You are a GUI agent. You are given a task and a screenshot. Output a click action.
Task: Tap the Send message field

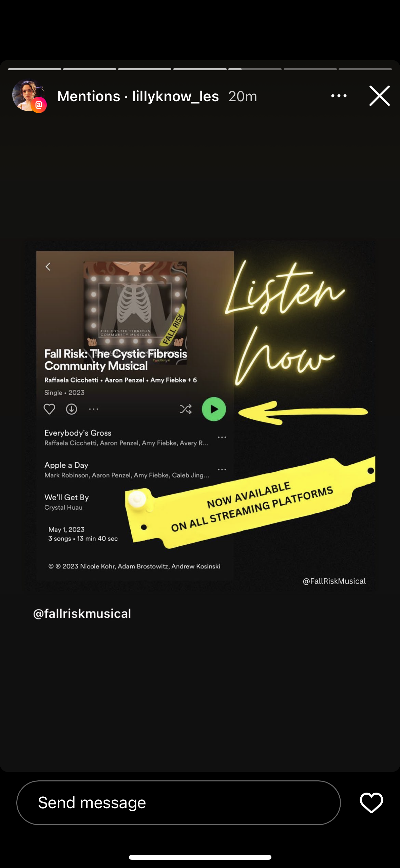pos(178,803)
